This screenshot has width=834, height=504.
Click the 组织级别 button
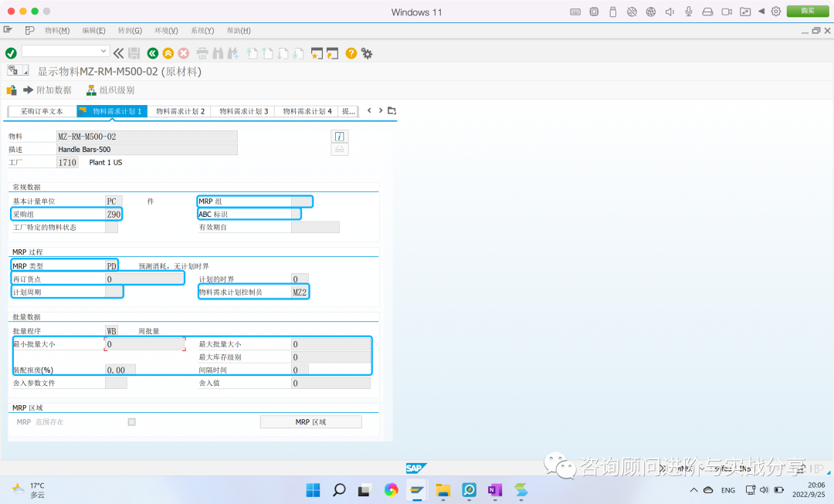pyautogui.click(x=111, y=90)
